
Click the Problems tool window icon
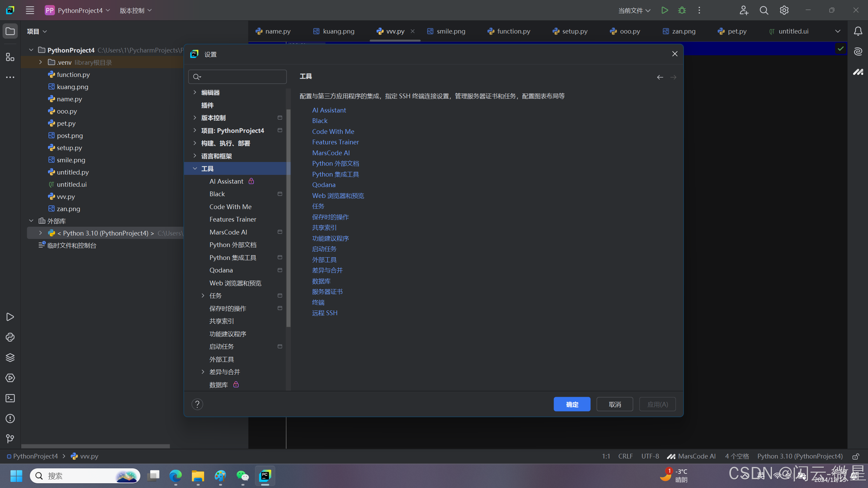(10, 419)
